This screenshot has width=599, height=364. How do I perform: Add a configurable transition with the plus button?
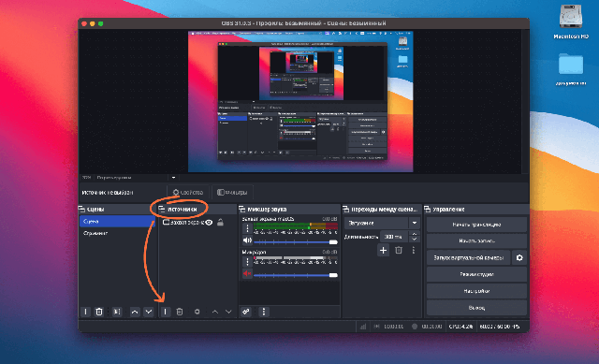[383, 250]
